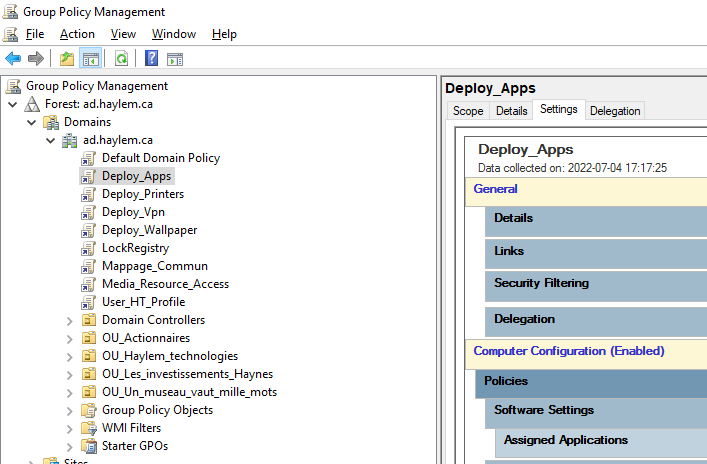Image resolution: width=707 pixels, height=464 pixels.
Task: Select the LockRegistry GPO in the tree
Action: (135, 248)
